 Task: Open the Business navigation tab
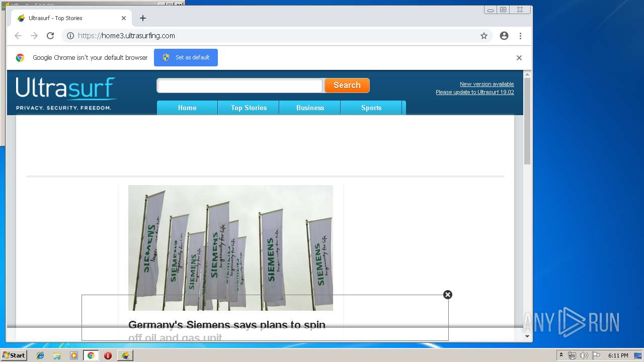tap(310, 108)
